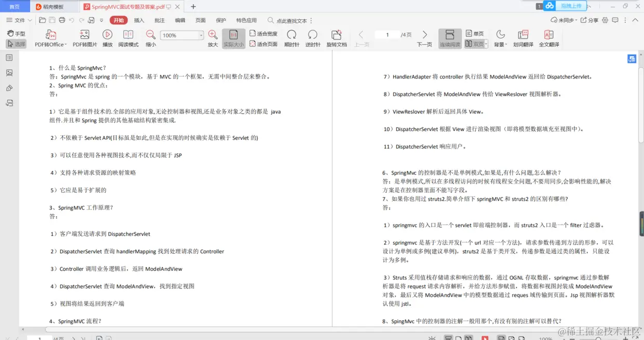Open the 文件 file menu
This screenshot has width=644, height=340.
pyautogui.click(x=16, y=20)
